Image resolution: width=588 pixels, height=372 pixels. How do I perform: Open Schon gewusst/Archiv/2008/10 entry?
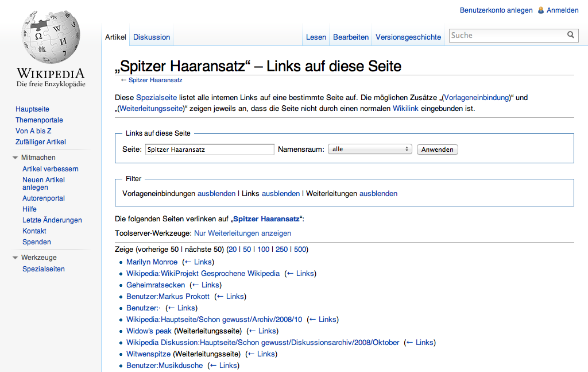[x=214, y=320]
